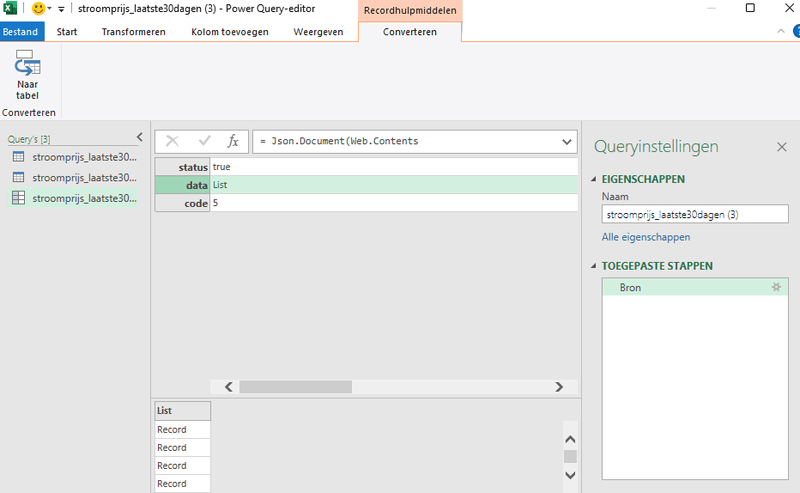Click the fx function icon
This screenshot has height=493, width=800.
(233, 141)
